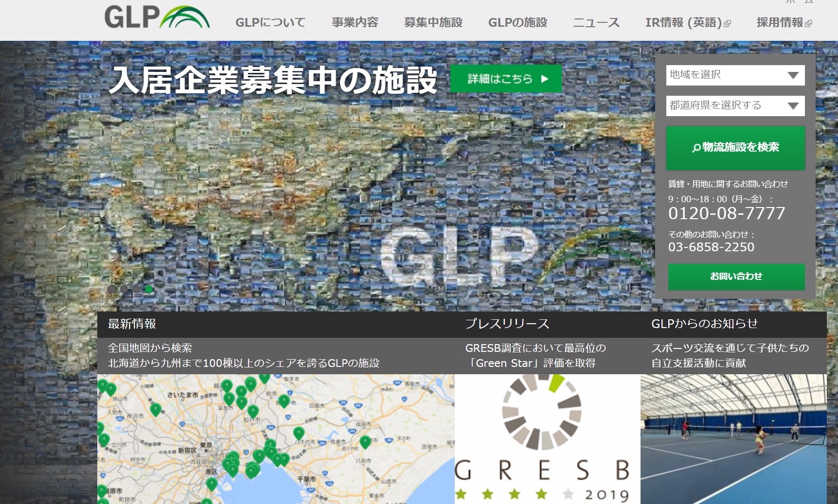Viewport: 838px width, 504px height.
Task: Click the その他のお問い合わせ label
Action: [x=711, y=234]
